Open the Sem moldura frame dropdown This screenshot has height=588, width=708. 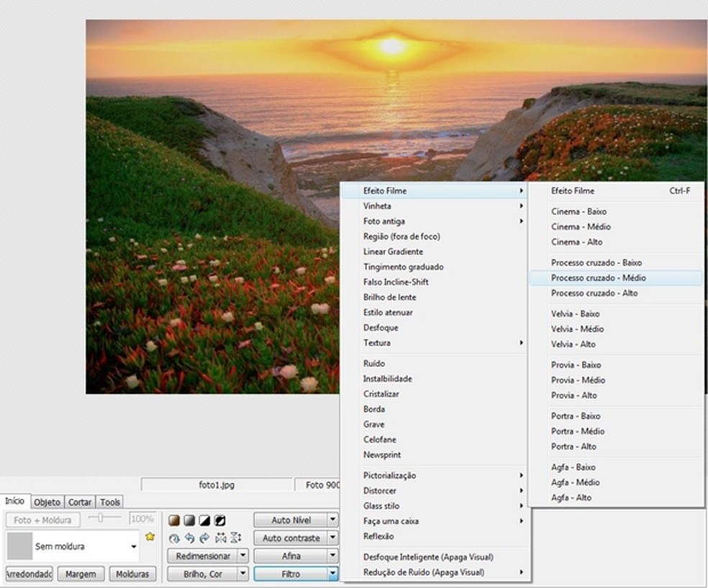coord(134,547)
